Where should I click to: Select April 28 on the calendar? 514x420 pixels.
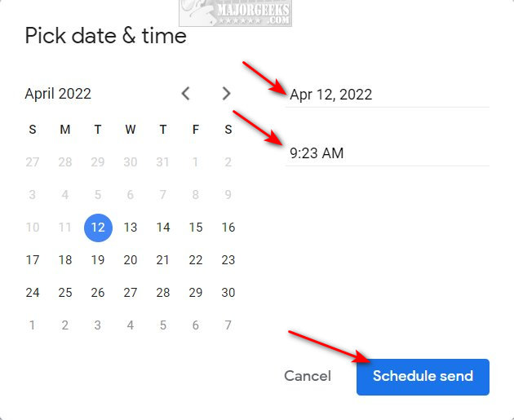163,293
